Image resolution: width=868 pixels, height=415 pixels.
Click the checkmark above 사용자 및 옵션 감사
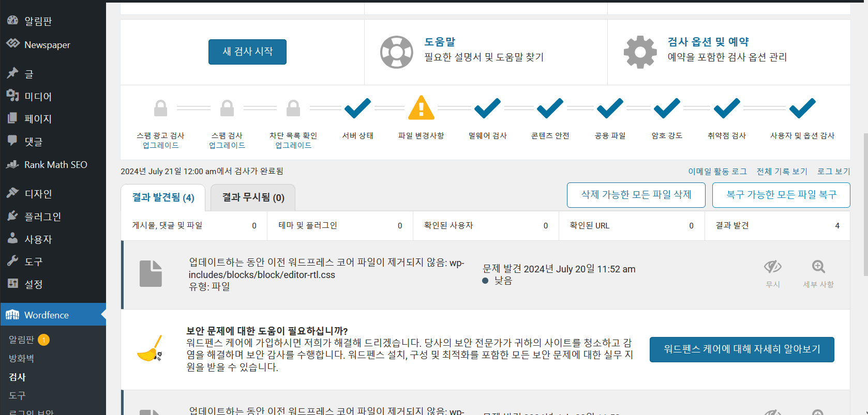pyautogui.click(x=802, y=108)
